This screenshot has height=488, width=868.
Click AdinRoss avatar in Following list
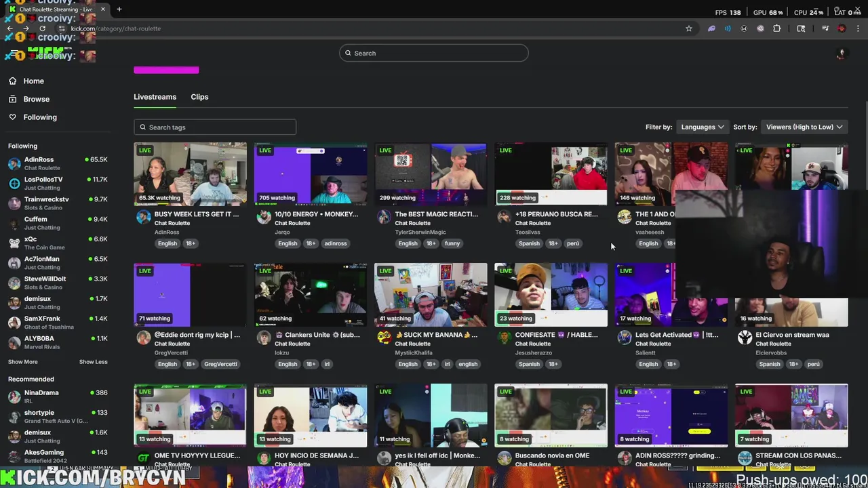coord(14,163)
